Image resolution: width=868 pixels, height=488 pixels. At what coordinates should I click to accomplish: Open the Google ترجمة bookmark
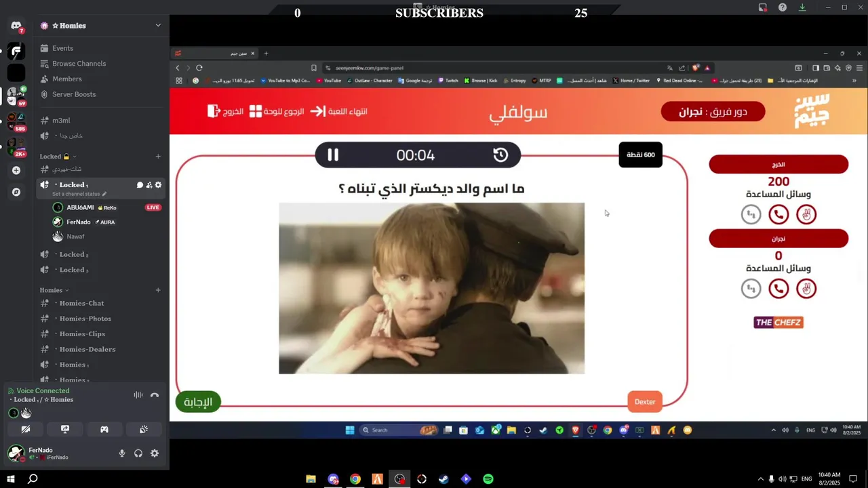coord(415,81)
